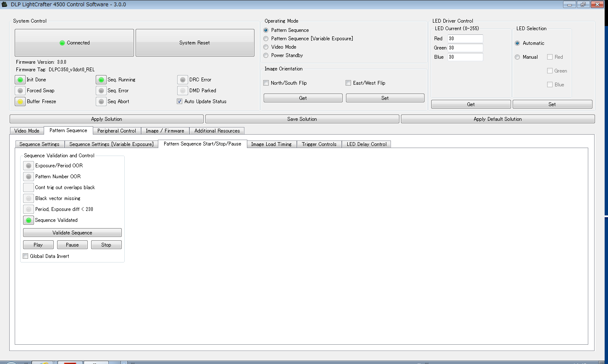Click Get under Image Orientation
This screenshot has width=608, height=364.
(303, 98)
